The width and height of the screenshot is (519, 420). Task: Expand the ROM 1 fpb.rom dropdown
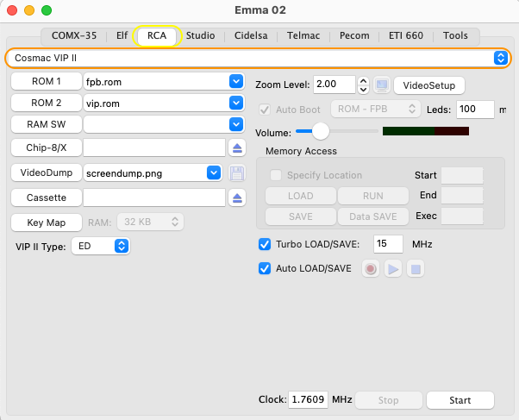click(236, 81)
